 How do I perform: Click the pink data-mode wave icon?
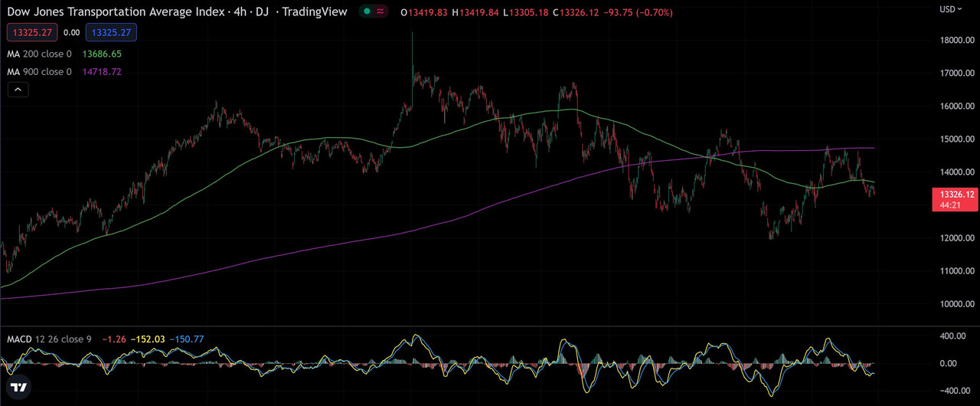coord(380,11)
